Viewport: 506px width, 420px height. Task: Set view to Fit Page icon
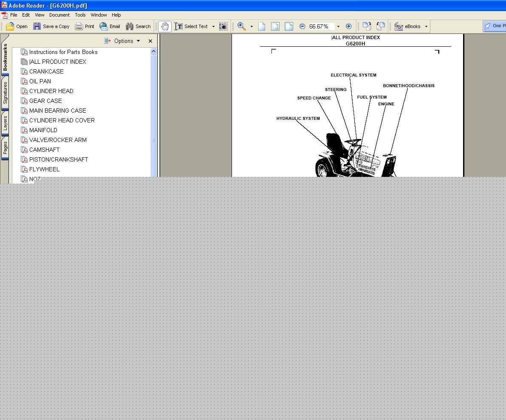pos(275,26)
